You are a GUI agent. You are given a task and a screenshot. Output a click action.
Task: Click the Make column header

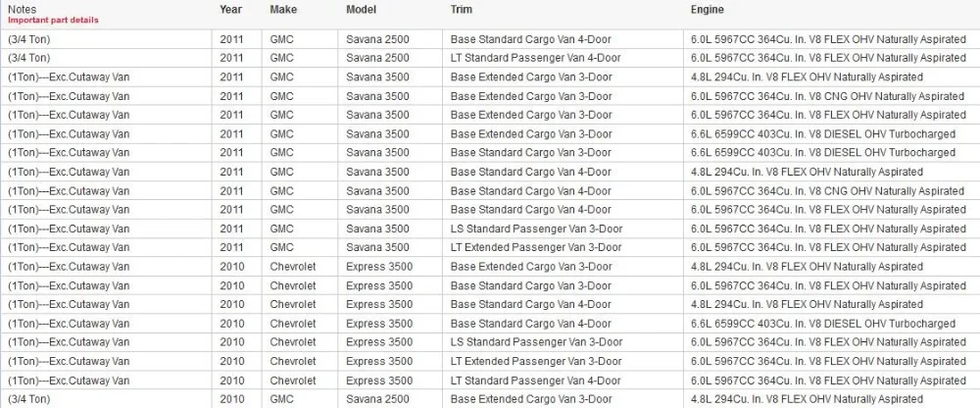[x=283, y=10]
